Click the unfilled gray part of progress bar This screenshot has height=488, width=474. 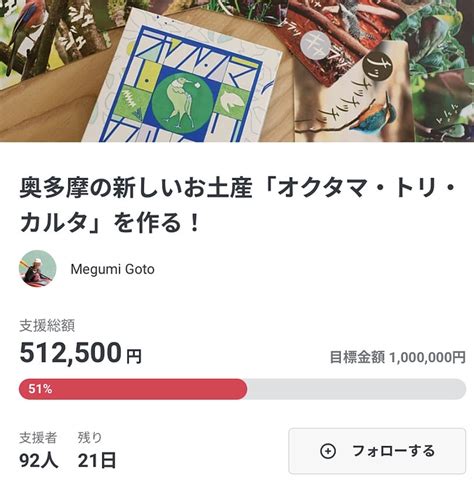coord(356,389)
